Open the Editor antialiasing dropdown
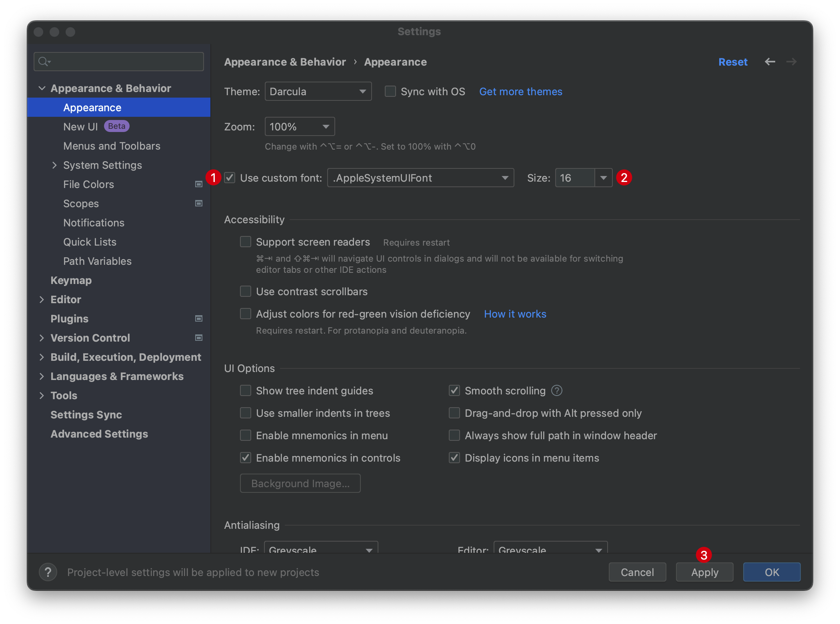Viewport: 840px width, 624px height. [551, 547]
